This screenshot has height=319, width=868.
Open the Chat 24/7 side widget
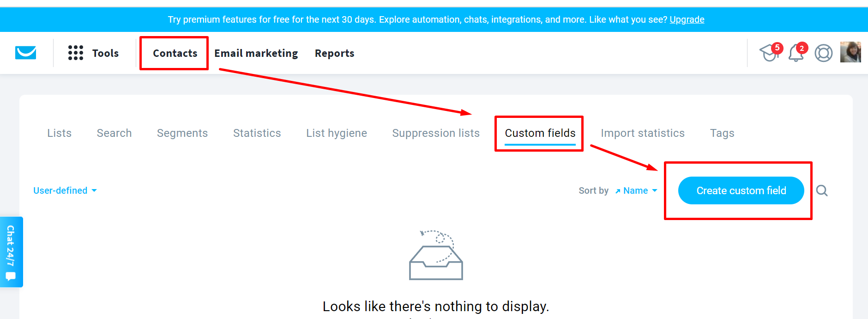(11, 252)
